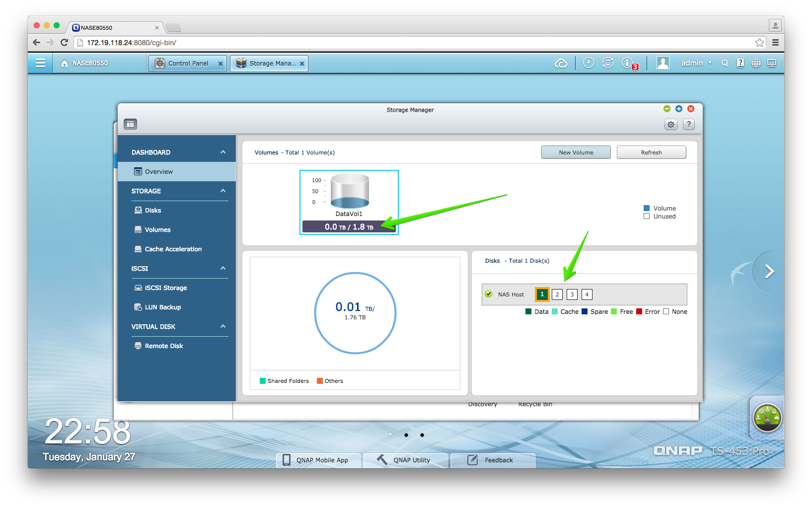Switch to the Storage Manager taskbar tab
The height and width of the screenshot is (508, 812).
point(269,64)
